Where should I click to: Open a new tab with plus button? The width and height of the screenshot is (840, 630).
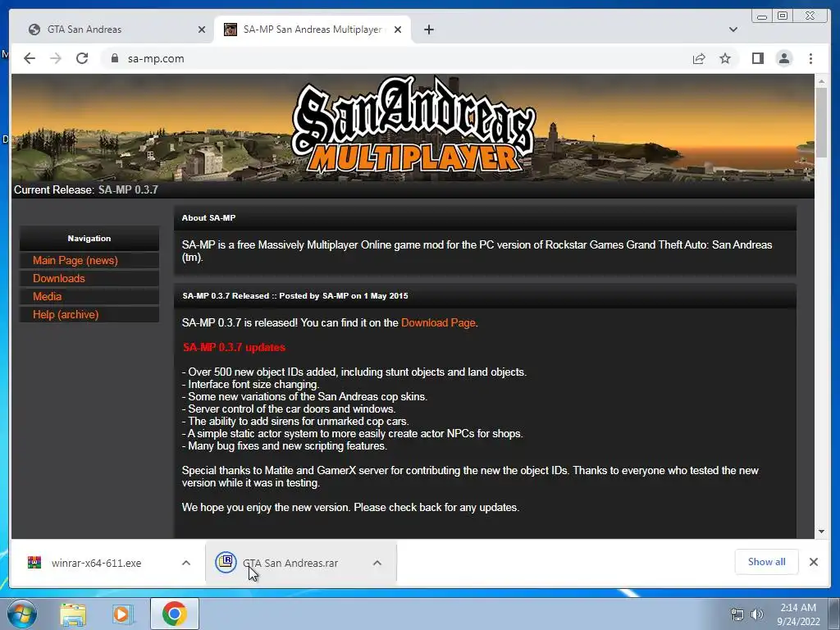[428, 30]
